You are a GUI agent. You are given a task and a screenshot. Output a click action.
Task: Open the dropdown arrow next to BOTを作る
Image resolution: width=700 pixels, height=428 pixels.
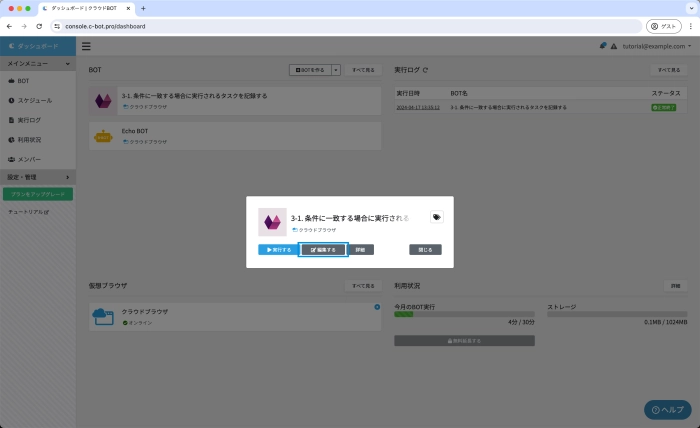[x=336, y=71]
